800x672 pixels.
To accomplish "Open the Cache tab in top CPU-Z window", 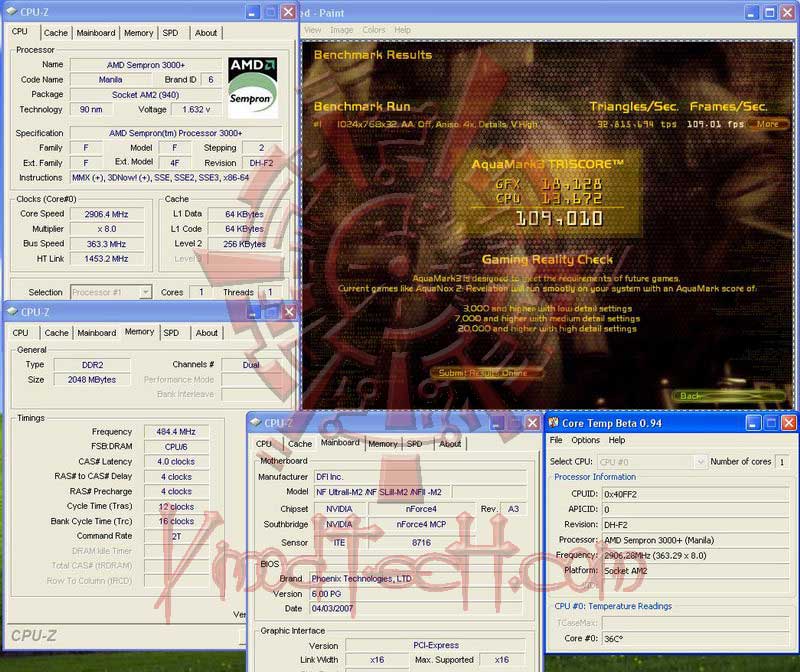I will (56, 33).
